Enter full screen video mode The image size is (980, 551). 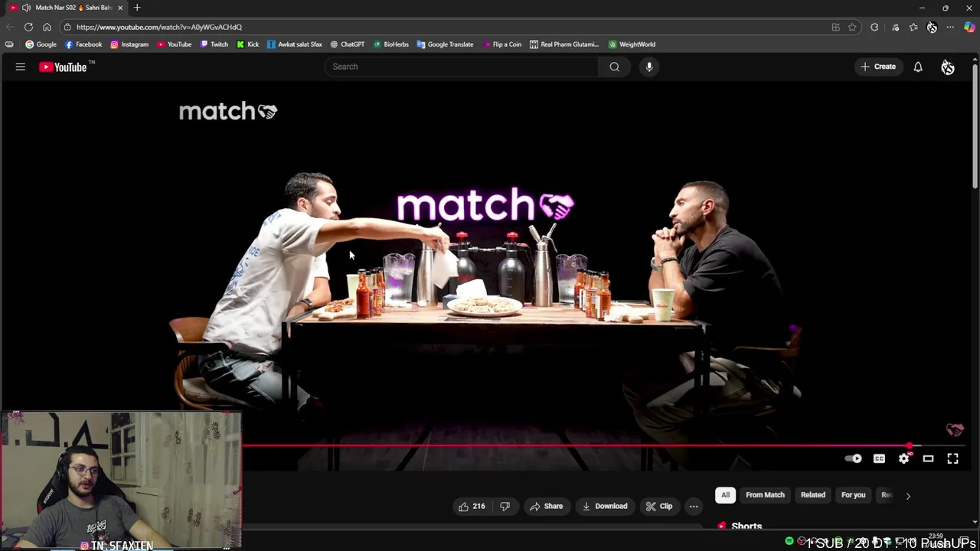click(x=952, y=458)
